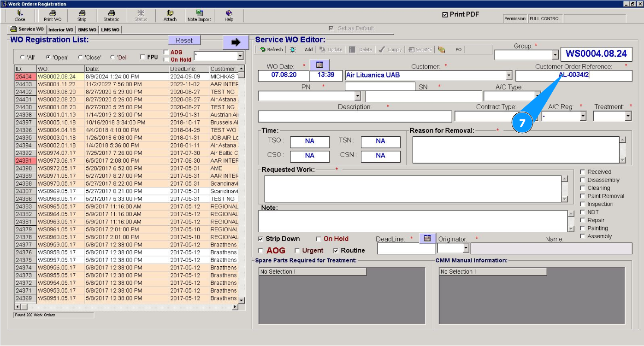
Task: Open the LMS WO tab
Action: click(x=110, y=30)
